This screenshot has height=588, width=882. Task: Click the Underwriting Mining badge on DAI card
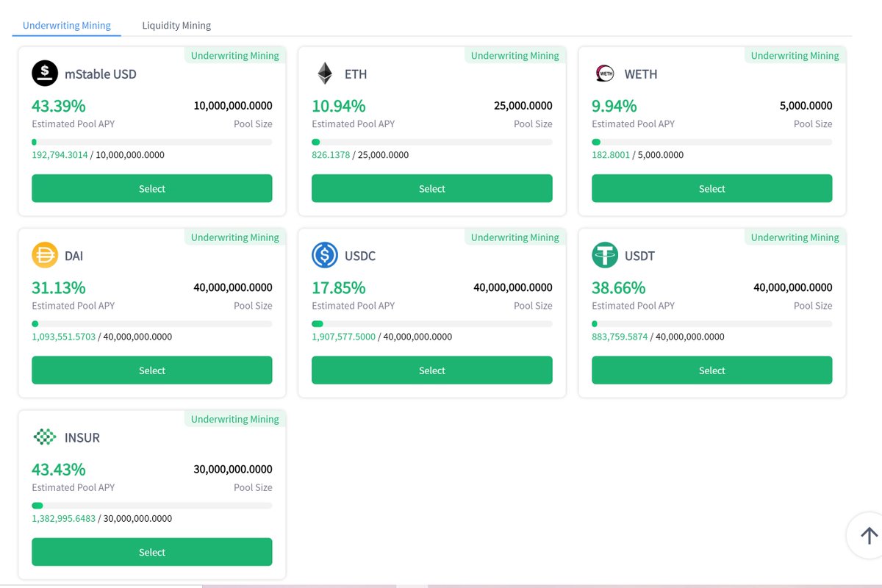pos(235,237)
